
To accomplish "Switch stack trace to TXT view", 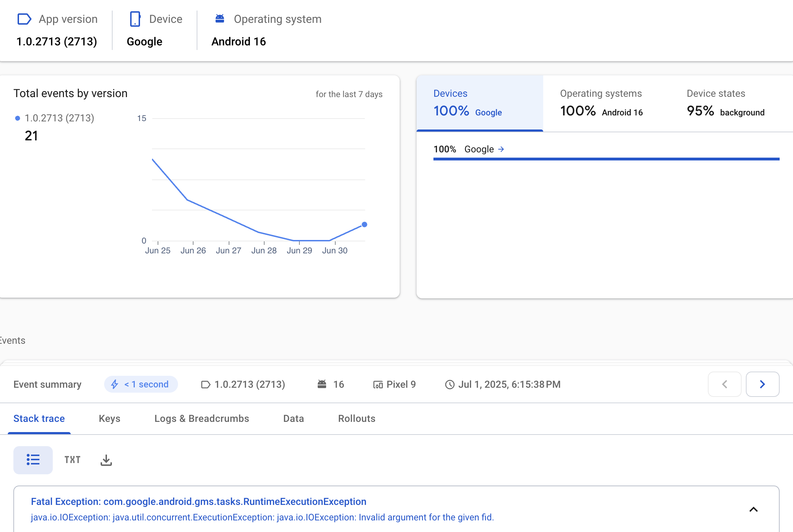I will (x=72, y=460).
